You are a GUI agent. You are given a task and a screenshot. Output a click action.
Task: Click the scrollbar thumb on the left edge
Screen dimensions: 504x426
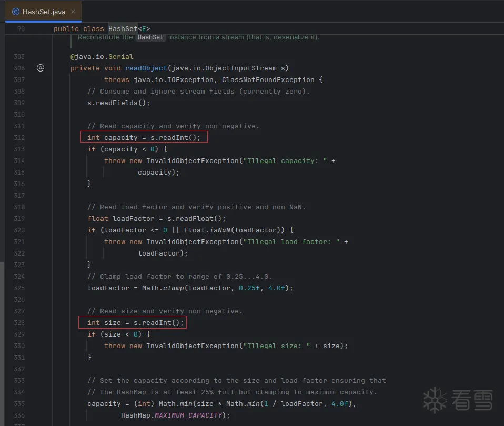click(x=2, y=344)
